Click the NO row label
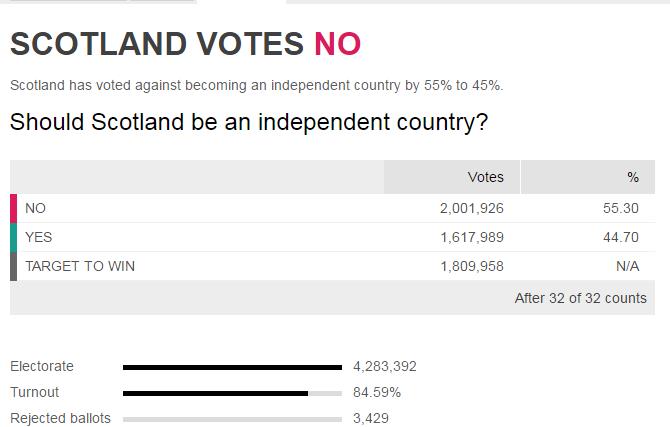670x427 pixels. pos(36,208)
